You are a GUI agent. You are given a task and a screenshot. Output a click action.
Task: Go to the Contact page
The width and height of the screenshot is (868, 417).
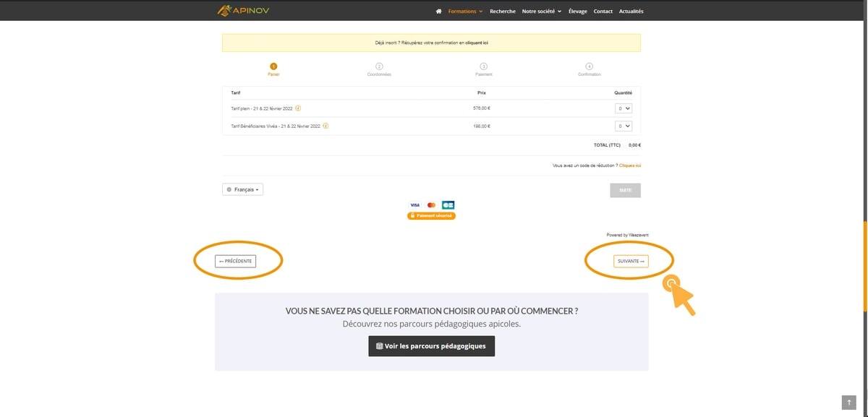(603, 12)
